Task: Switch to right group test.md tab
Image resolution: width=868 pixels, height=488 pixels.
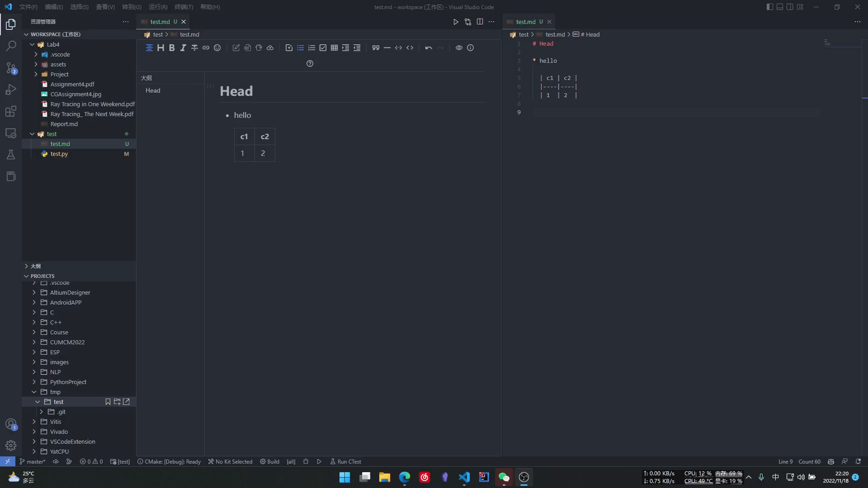Action: point(525,22)
